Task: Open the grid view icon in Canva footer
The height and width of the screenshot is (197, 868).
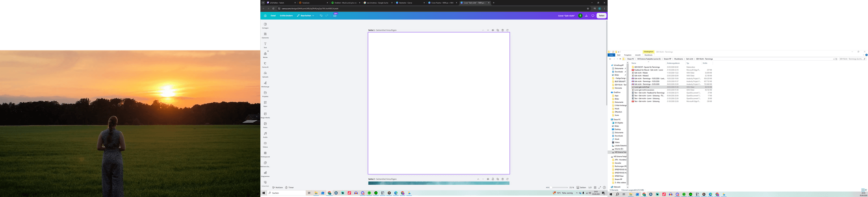Action: click(595, 188)
